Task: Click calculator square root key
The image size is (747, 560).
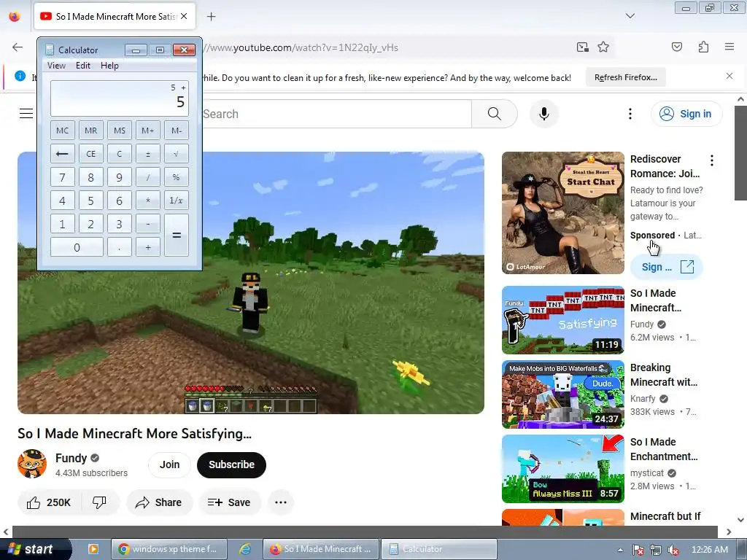Action: point(177,154)
